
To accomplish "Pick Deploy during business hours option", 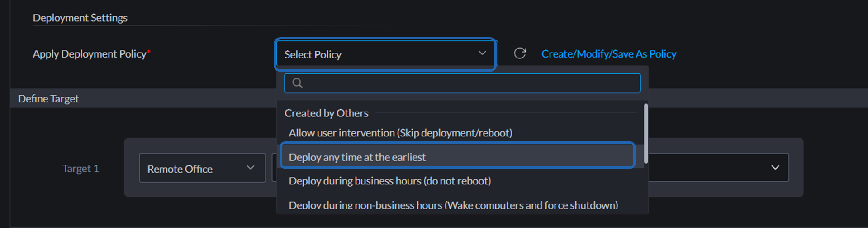I will pos(460,181).
